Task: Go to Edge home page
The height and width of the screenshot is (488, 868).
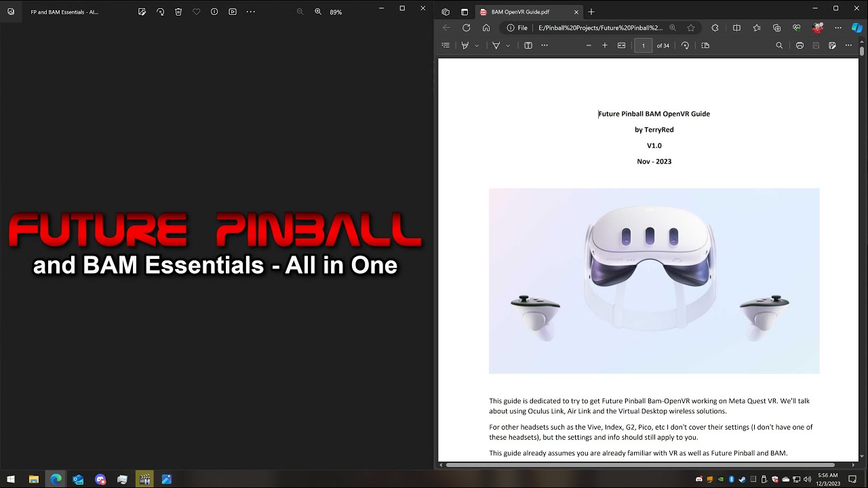Action: click(486, 28)
